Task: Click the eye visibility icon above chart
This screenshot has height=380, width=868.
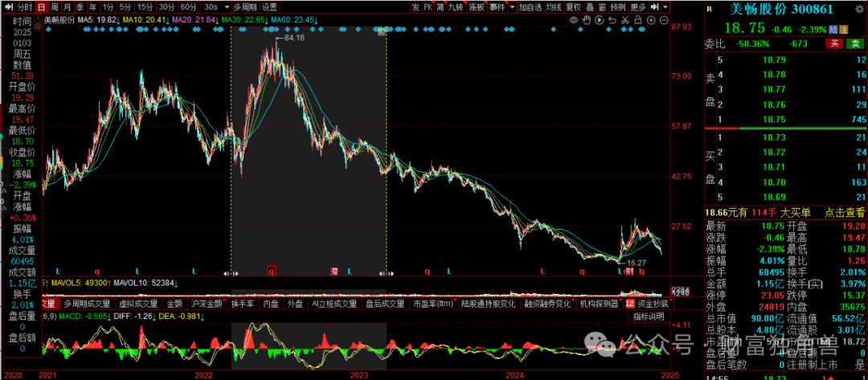Action: (x=573, y=20)
